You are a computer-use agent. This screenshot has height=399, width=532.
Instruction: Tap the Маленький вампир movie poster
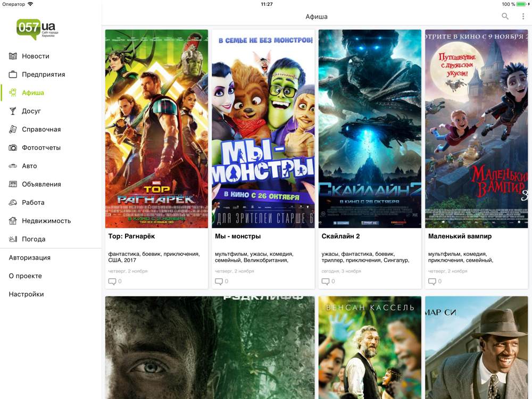click(476, 129)
